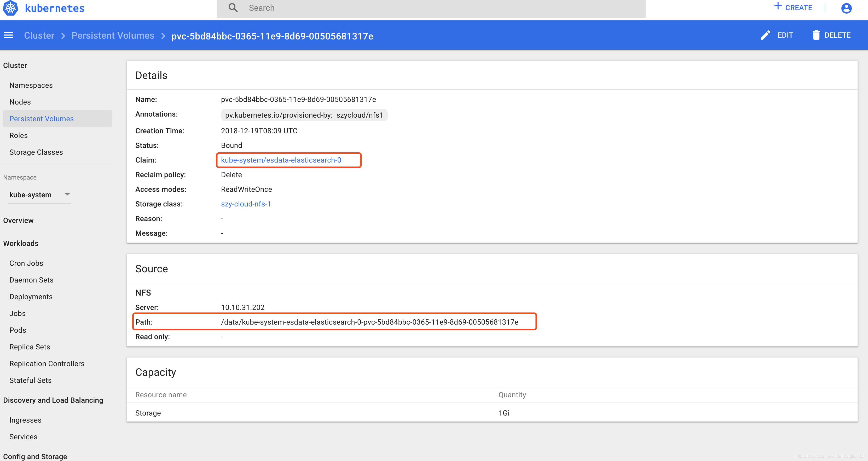The image size is (868, 461).
Task: Expand the Workloads section in sidebar
Action: click(x=21, y=243)
